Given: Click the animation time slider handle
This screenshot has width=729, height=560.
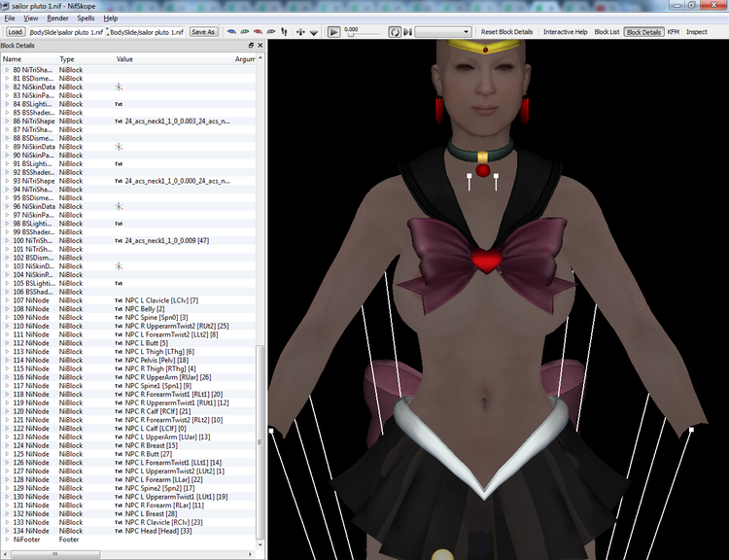Looking at the screenshot, I should [351, 35].
